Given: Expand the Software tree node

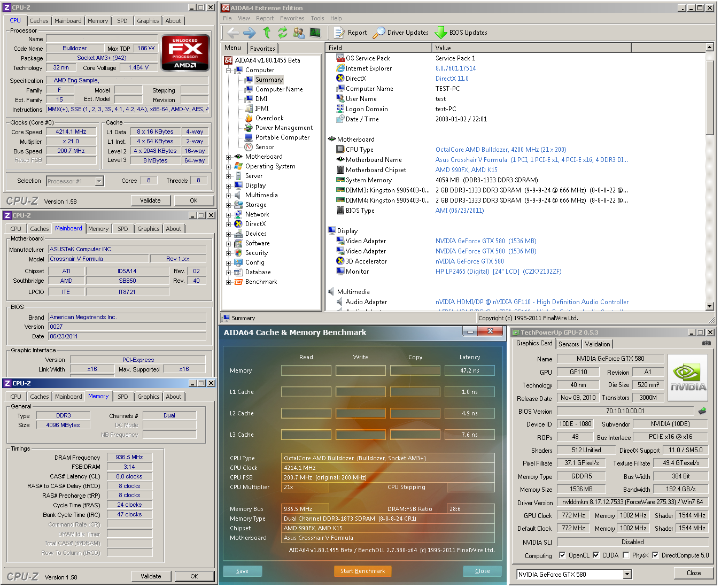Looking at the screenshot, I should 228,244.
